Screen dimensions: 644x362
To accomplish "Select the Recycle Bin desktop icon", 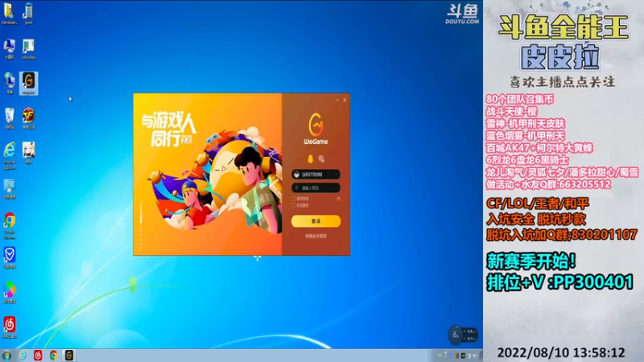I will (x=10, y=118).
